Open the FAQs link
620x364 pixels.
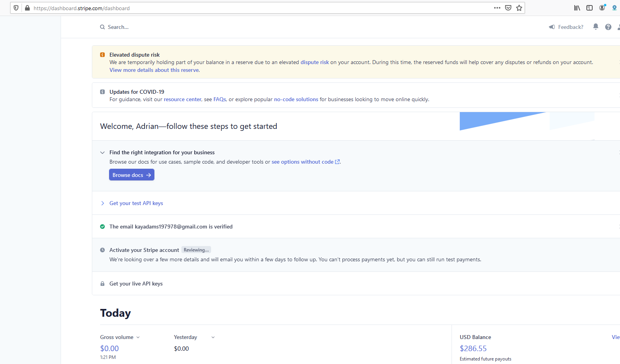pos(220,99)
